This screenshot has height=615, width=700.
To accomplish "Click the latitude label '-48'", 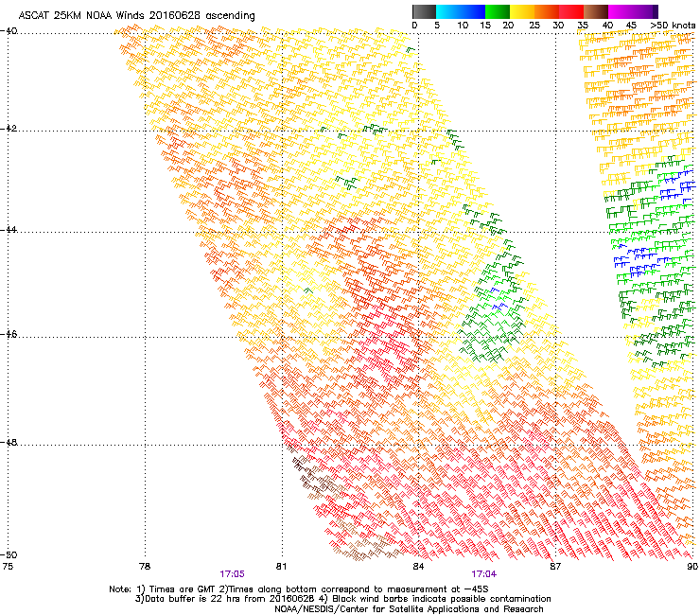I will click(9, 443).
